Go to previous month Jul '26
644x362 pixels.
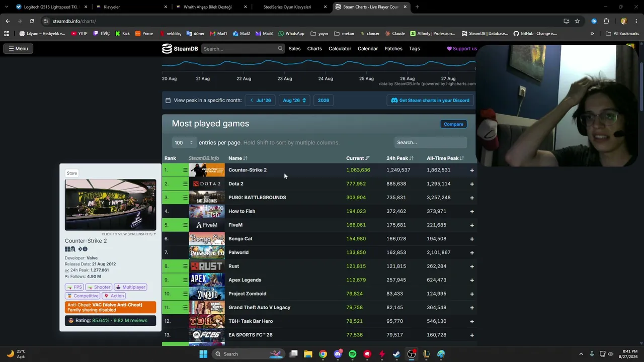coord(260,101)
